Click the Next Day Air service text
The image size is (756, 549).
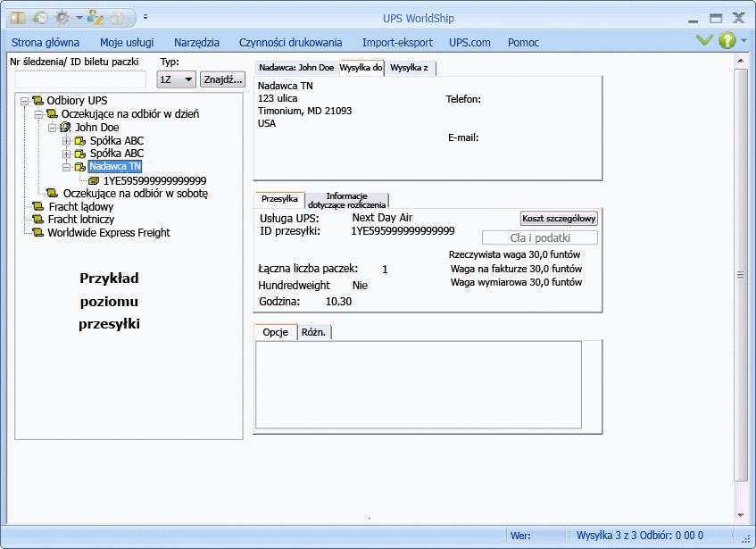382,218
